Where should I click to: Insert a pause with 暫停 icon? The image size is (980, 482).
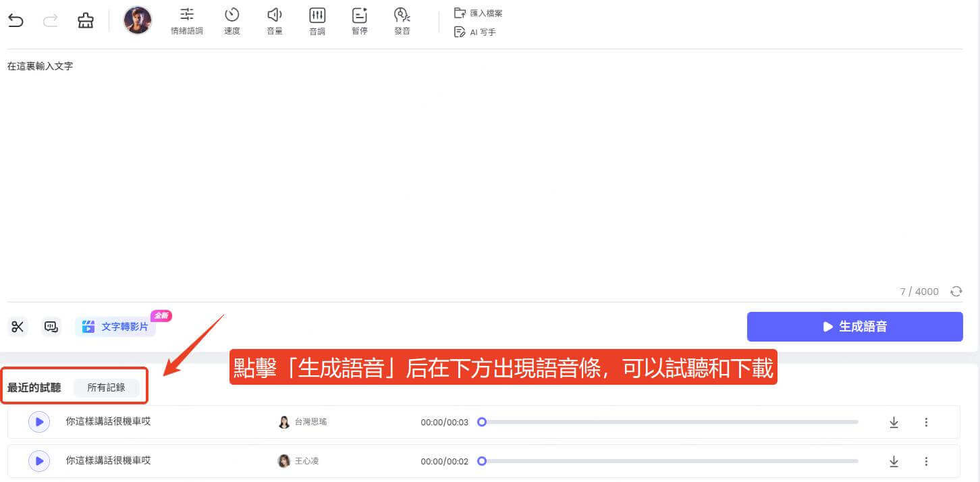point(360,21)
